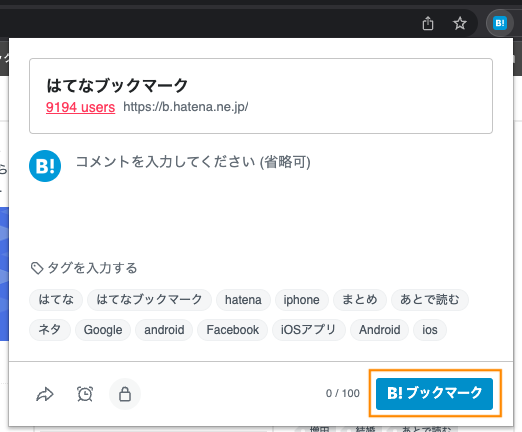This screenshot has height=432, width=522.
Task: Click the alarm clock read-later icon
Action: point(85,394)
